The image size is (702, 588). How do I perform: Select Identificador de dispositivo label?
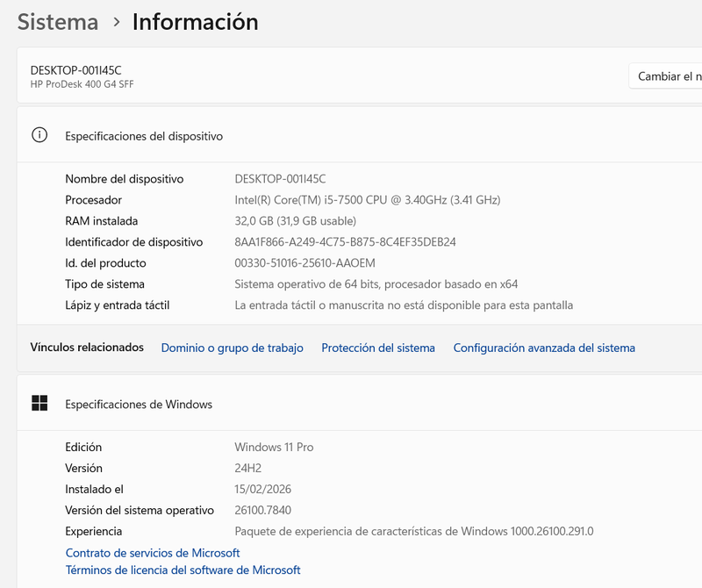pyautogui.click(x=134, y=242)
